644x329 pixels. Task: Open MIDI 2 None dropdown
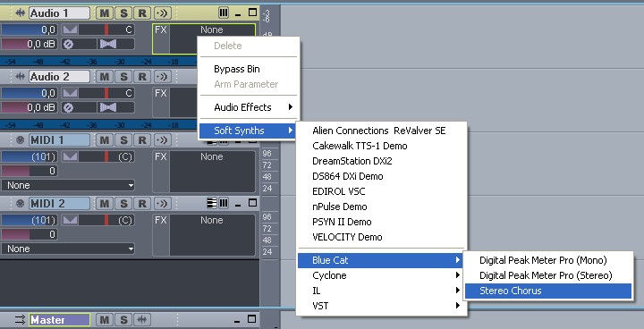click(67, 249)
